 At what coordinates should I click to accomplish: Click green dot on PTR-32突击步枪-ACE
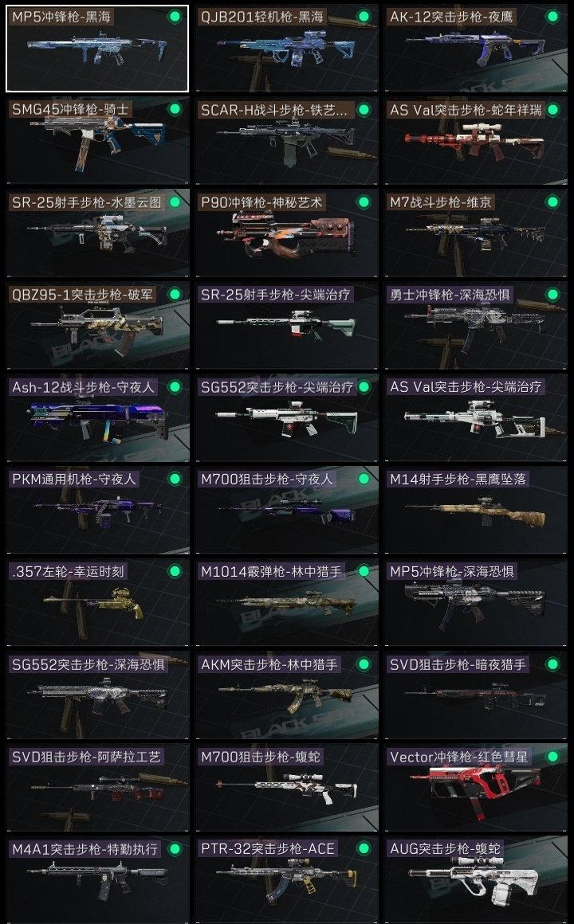coord(364,848)
